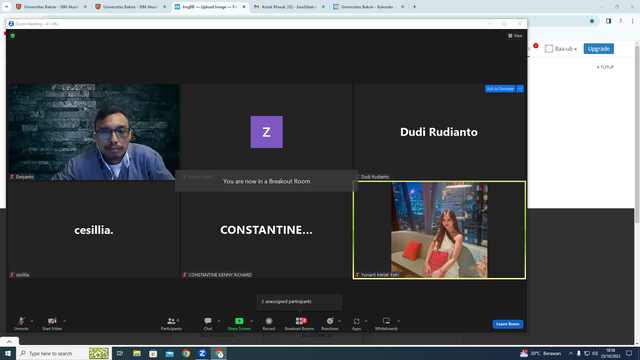
Task: Switch to first Universitas Bakrie SIM Akademik tab
Action: click(51, 7)
